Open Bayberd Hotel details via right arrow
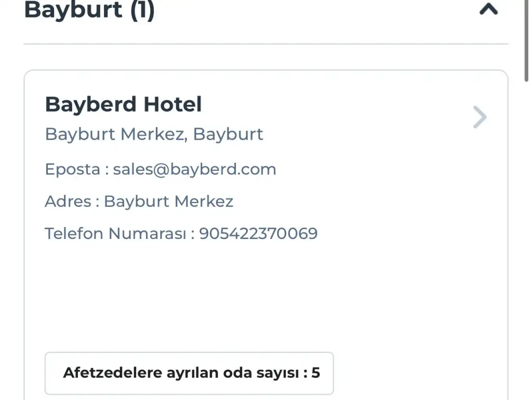Screen dimensions: 532x400 (x=480, y=117)
